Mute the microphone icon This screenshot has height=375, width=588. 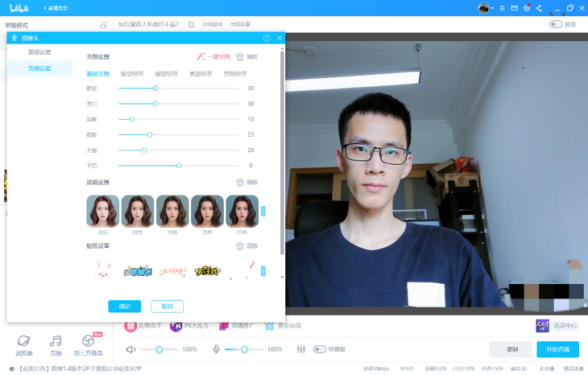[x=216, y=349]
